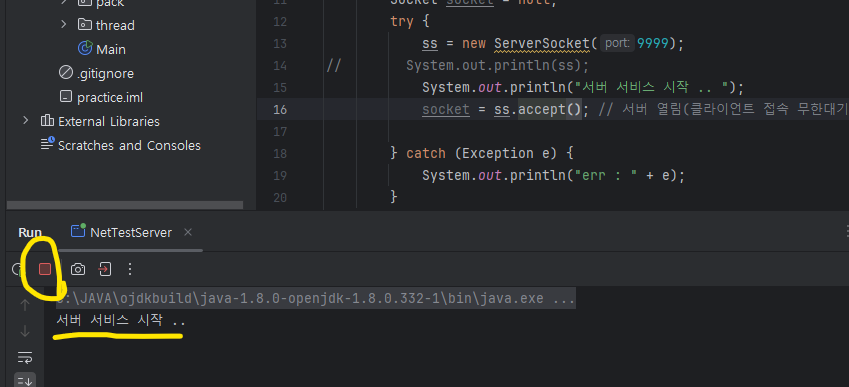Open the three-dot more options in Run toolbar

coord(129,269)
